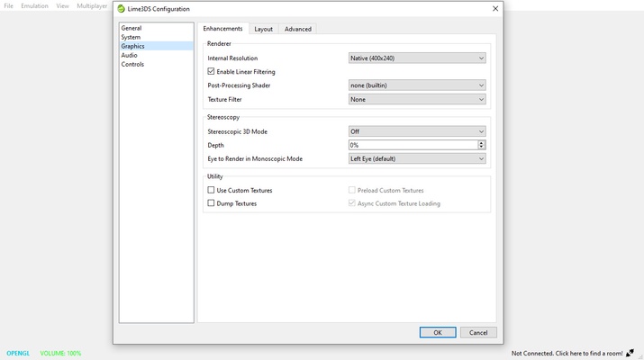Open the File menu in main window
This screenshot has width=644, height=360.
pos(9,5)
